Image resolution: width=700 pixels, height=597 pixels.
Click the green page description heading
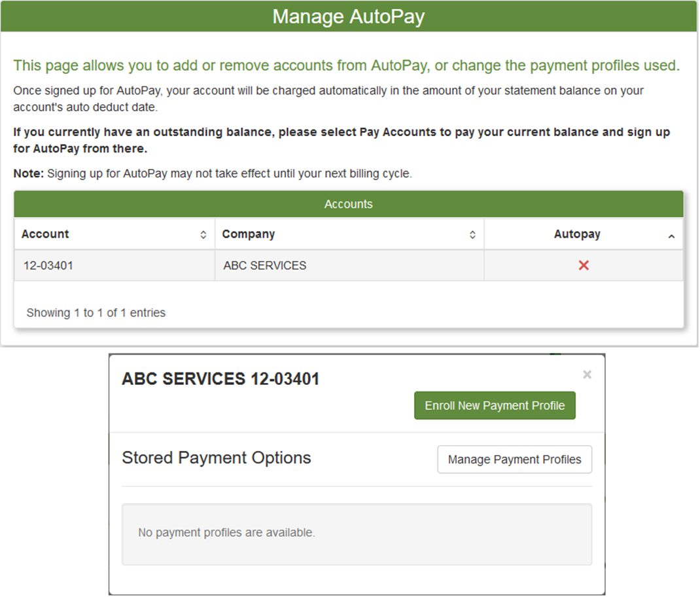coord(346,65)
